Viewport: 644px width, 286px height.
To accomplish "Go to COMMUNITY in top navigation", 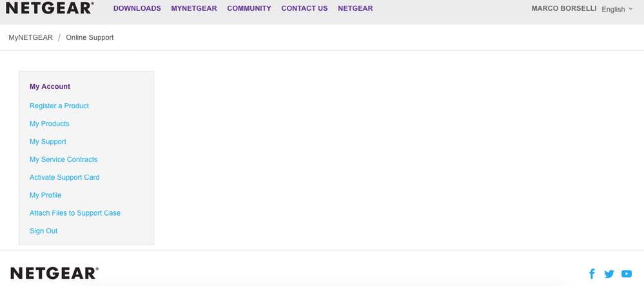I will pyautogui.click(x=249, y=8).
